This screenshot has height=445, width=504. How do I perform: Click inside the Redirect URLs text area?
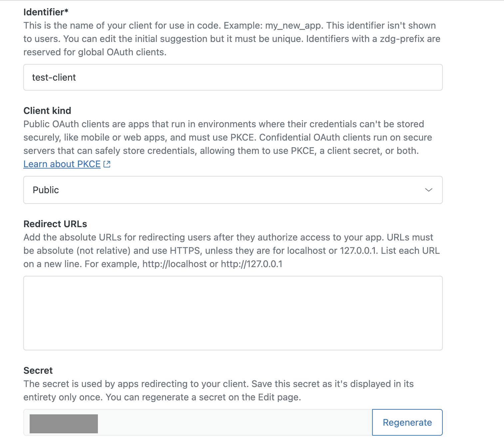coord(233,312)
